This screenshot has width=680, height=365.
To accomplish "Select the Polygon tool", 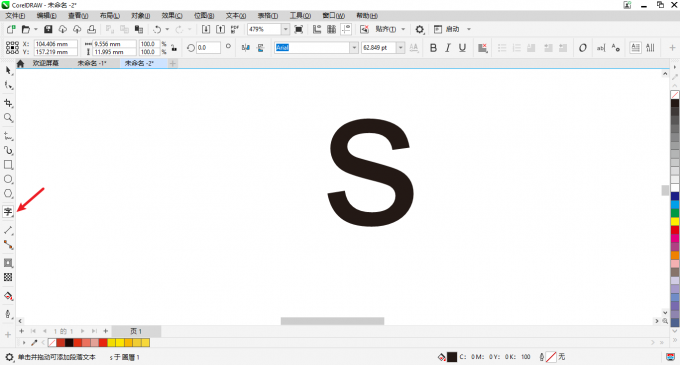I will [8, 193].
